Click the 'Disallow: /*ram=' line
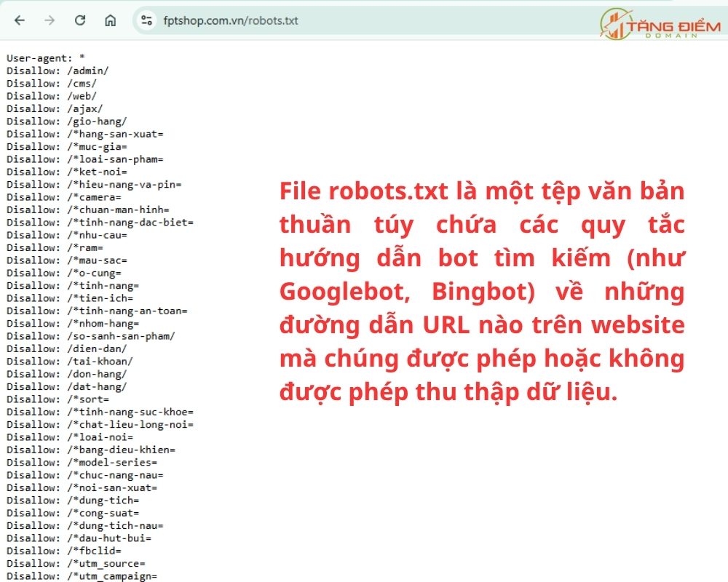 pyautogui.click(x=55, y=247)
